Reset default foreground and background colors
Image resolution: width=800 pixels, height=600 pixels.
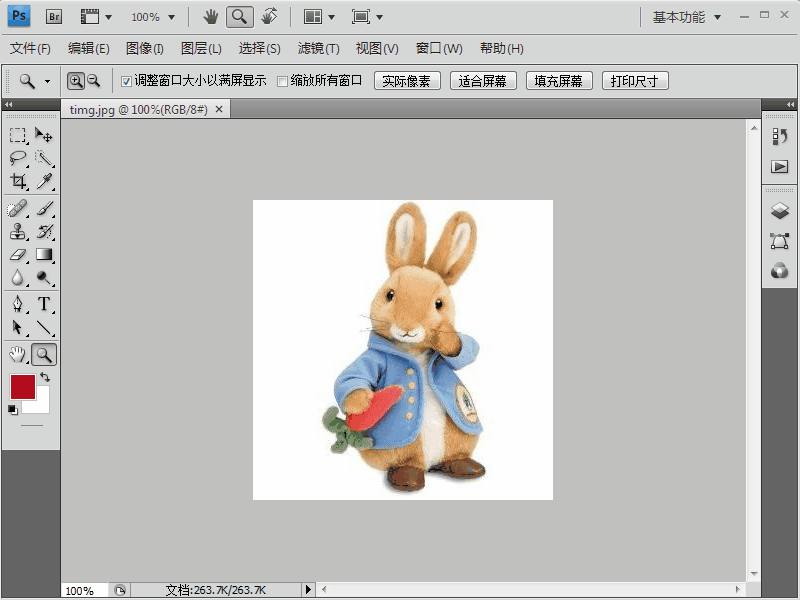[x=13, y=409]
